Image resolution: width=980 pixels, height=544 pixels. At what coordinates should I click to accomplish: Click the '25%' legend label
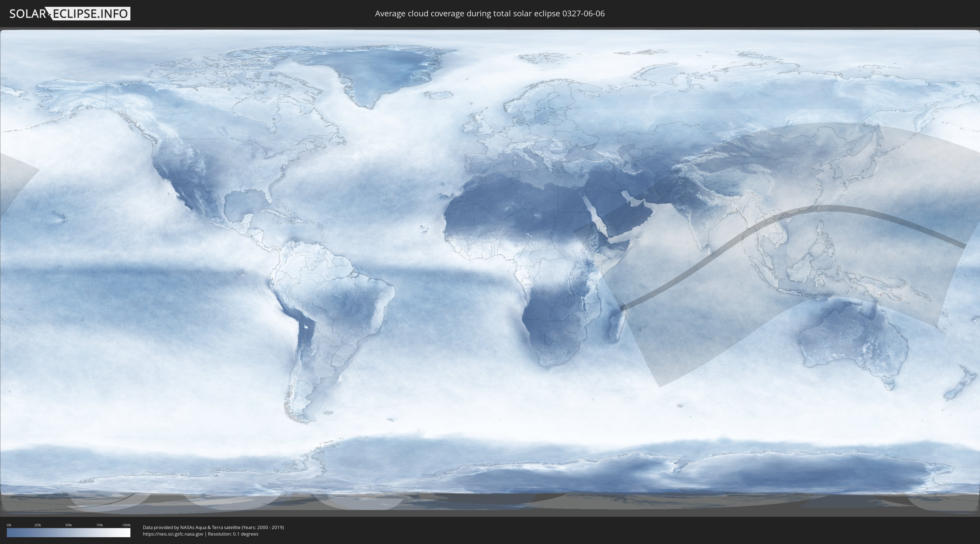[x=38, y=525]
